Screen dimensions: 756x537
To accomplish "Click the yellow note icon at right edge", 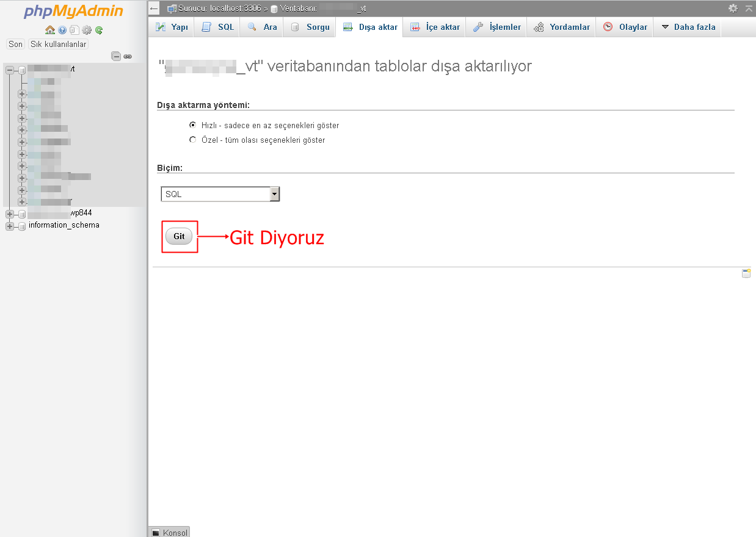I will (746, 273).
